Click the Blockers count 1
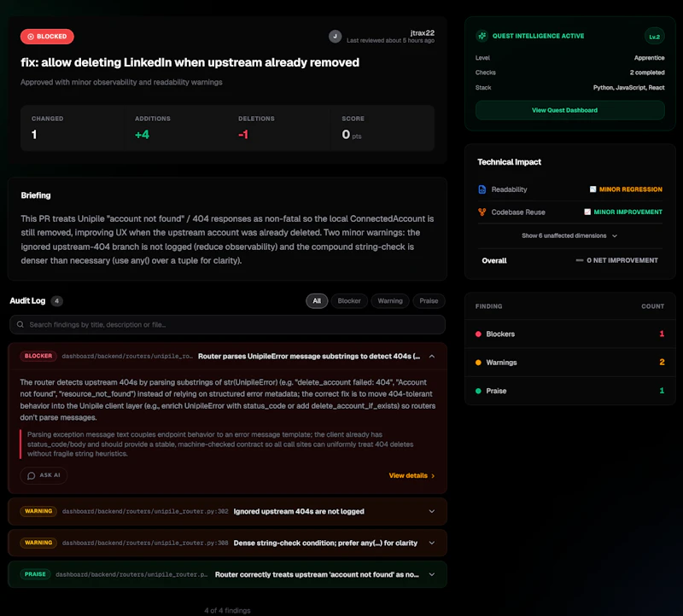 tap(662, 334)
